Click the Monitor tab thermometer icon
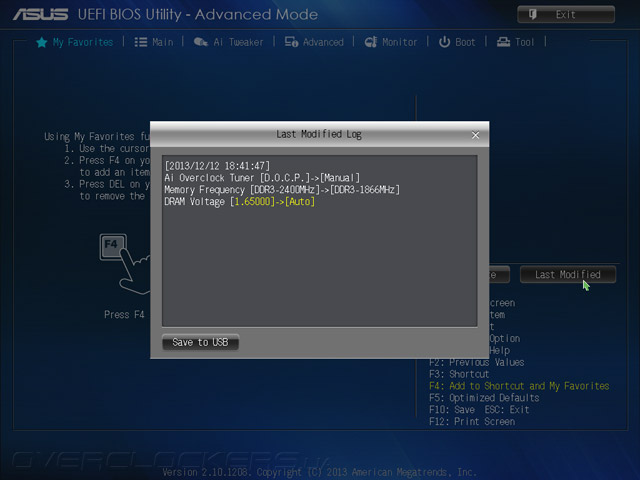 371,42
